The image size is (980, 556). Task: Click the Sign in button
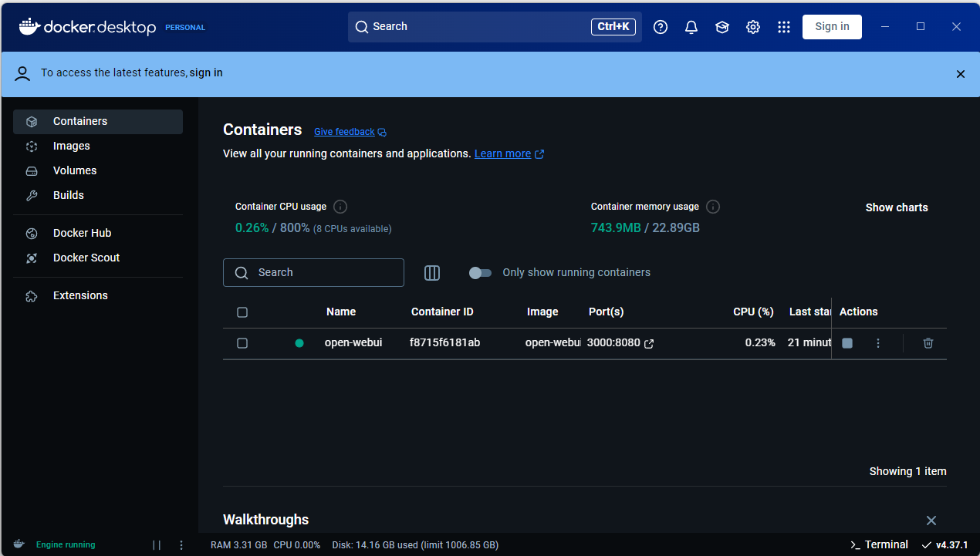(x=832, y=27)
